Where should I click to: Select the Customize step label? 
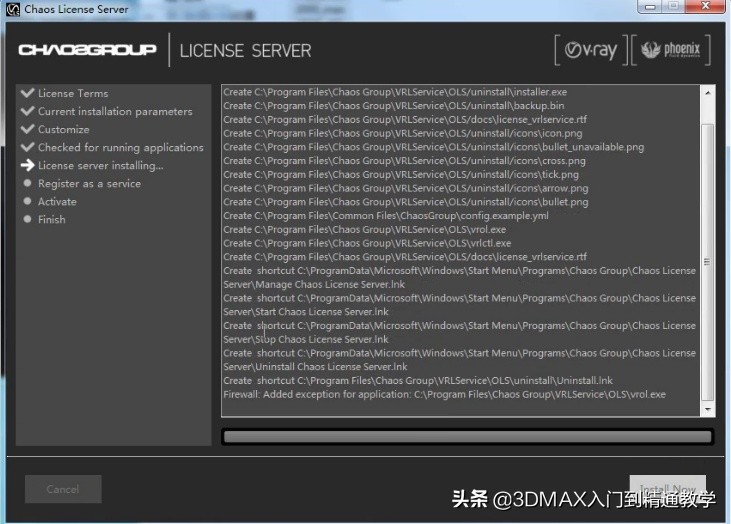[x=64, y=129]
